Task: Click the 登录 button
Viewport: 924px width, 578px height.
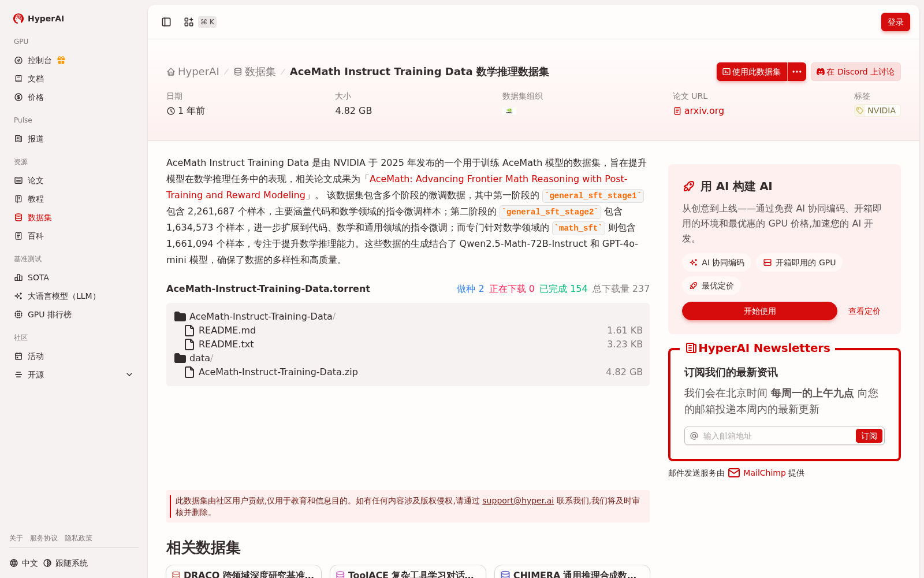Action: [x=895, y=22]
